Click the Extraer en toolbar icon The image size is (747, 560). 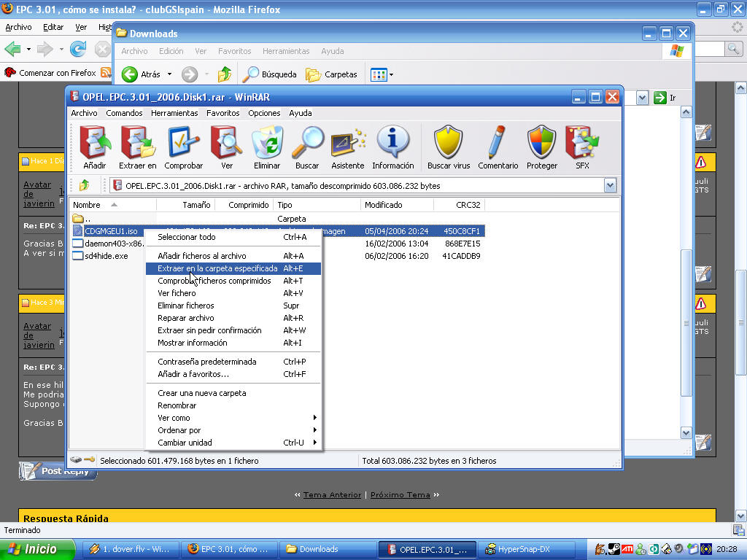coord(138,147)
